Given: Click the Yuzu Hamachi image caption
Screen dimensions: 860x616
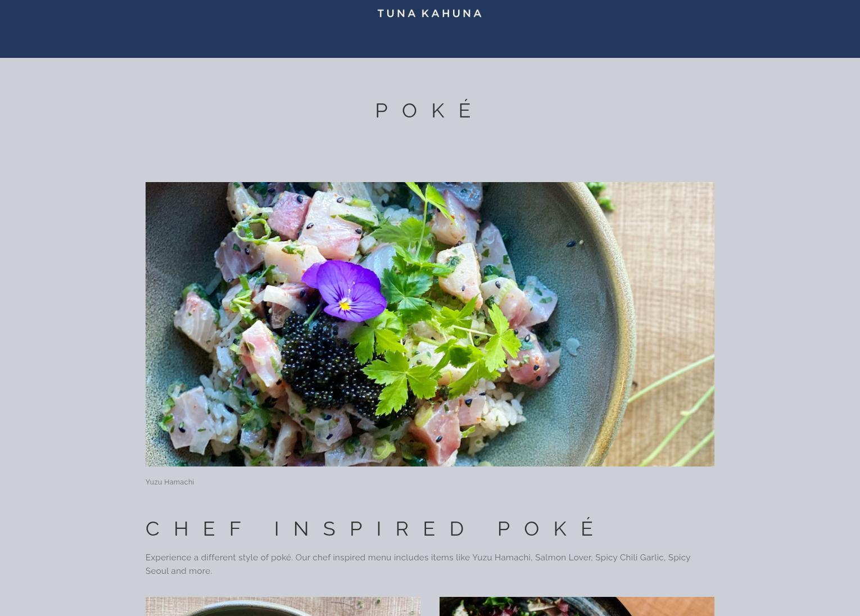Looking at the screenshot, I should tap(170, 482).
